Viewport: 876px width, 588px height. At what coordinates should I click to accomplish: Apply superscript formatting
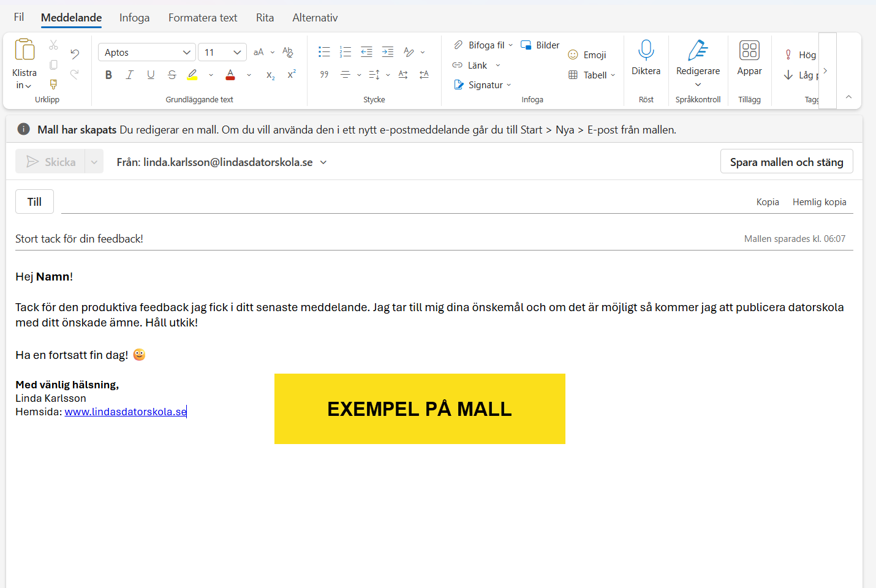coord(292,75)
